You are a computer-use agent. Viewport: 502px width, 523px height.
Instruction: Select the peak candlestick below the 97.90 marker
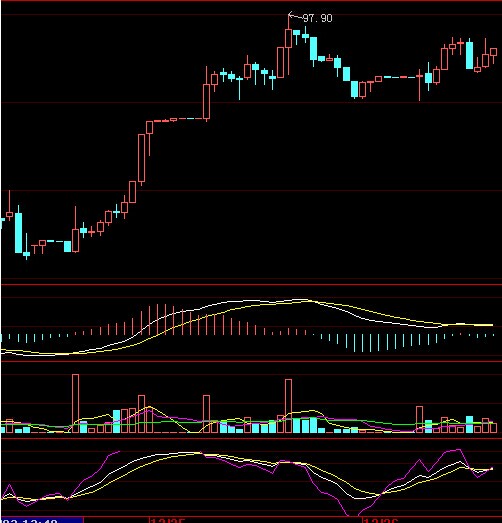pyautogui.click(x=289, y=44)
